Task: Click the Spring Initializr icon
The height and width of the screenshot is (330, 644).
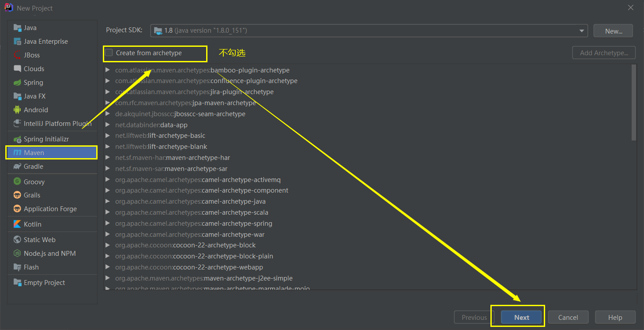Action: pos(17,139)
